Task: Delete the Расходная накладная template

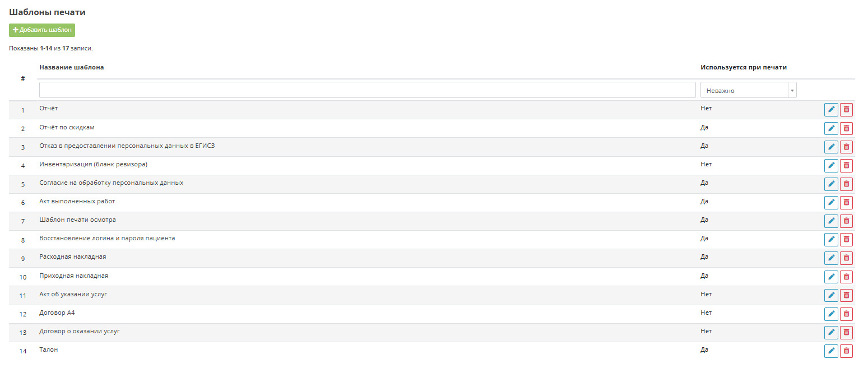Action: (x=846, y=258)
